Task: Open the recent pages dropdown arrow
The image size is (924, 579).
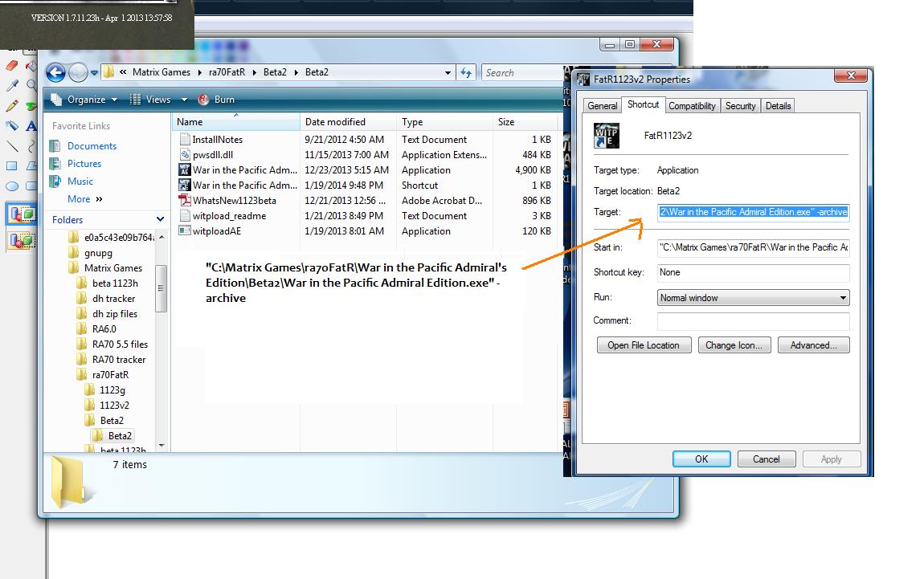Action: pyautogui.click(x=94, y=73)
